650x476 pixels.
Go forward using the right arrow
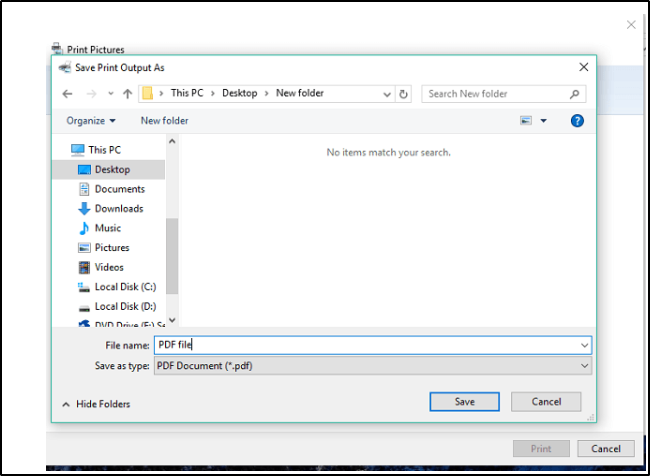click(91, 94)
